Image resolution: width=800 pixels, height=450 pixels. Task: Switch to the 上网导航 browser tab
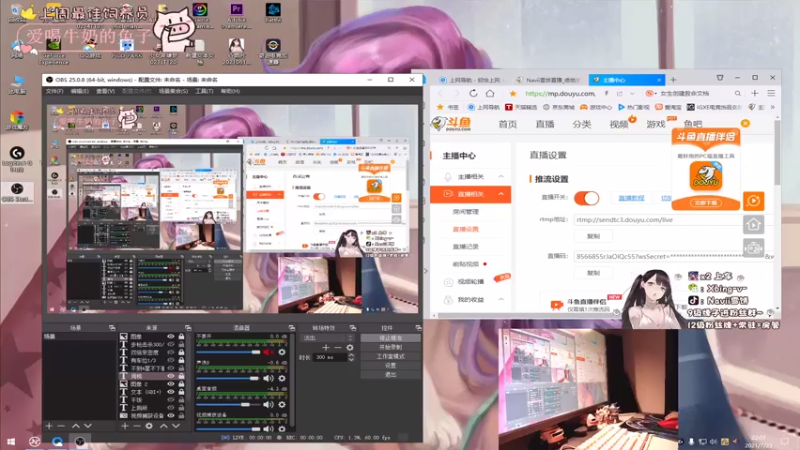(472, 80)
